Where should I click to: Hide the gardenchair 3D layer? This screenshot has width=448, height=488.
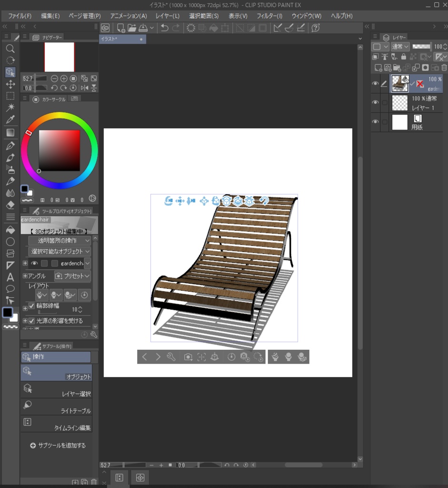(x=374, y=83)
